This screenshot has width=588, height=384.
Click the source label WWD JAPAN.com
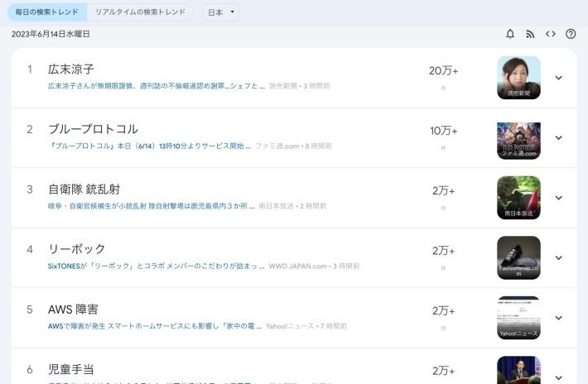[298, 266]
